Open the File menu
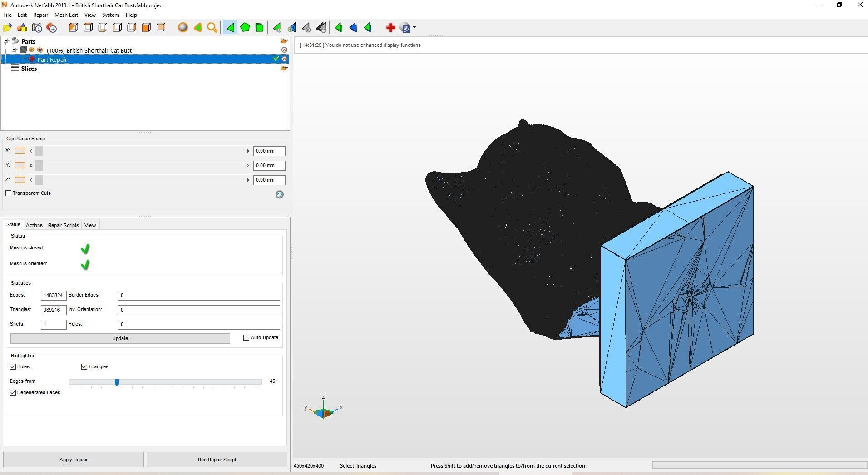 pos(7,15)
